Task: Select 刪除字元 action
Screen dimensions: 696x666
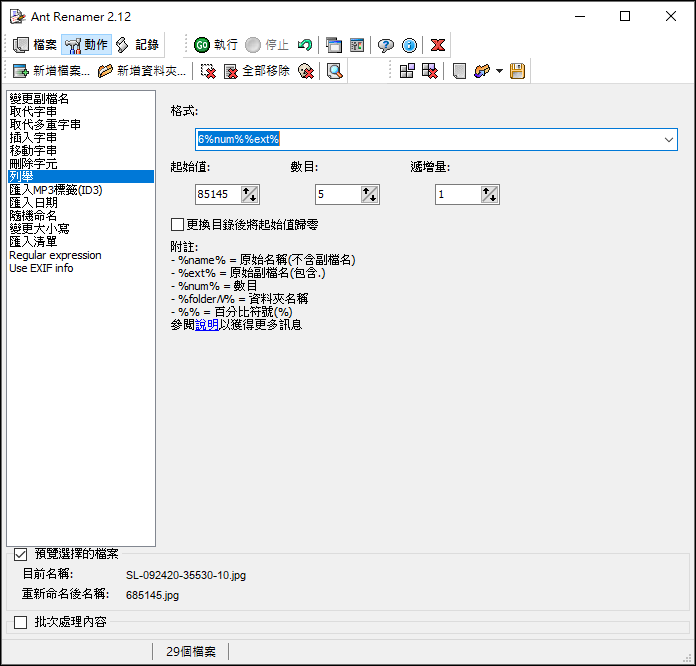Action: 81,164
